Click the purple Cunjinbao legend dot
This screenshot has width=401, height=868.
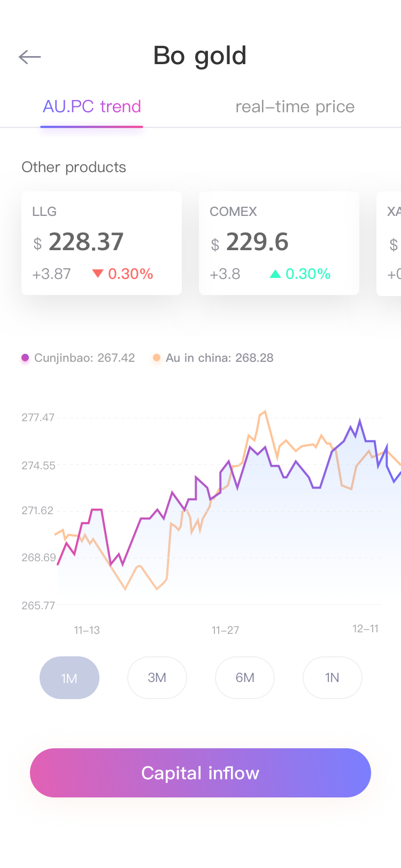25,358
